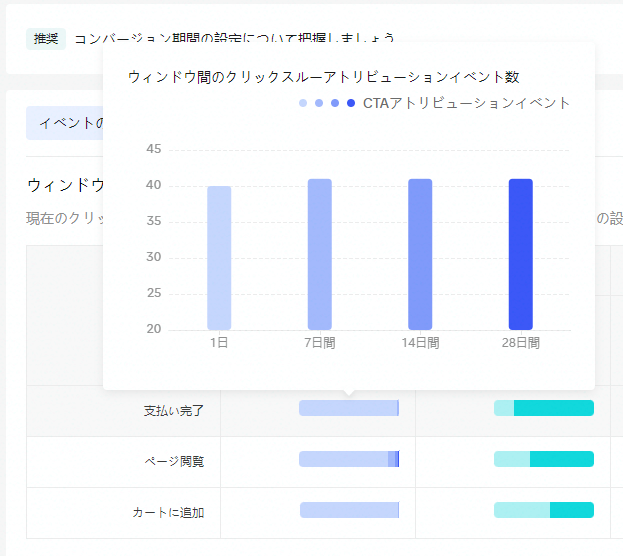Viewport: 623px width, 556px height.
Task: Click the 推奨 badge
Action: coord(46,38)
